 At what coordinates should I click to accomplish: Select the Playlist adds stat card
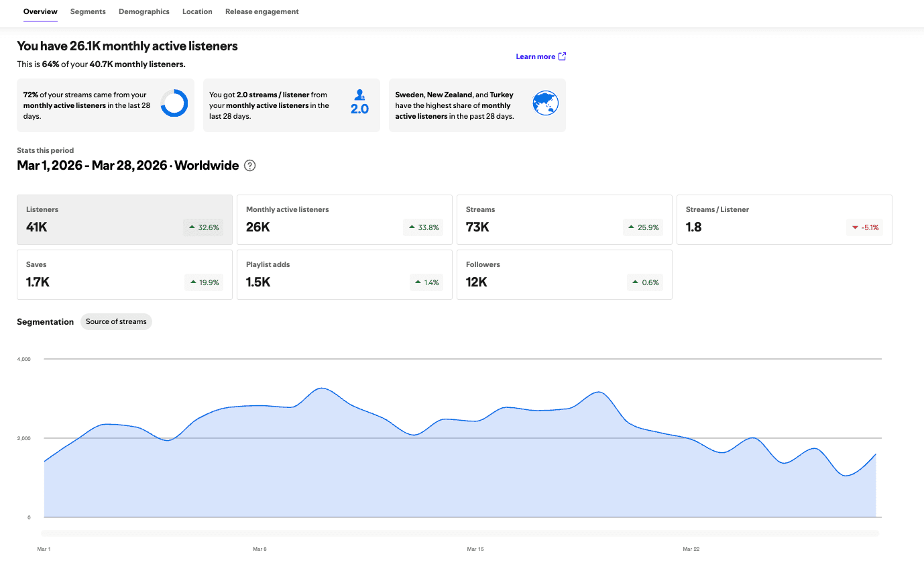pos(345,274)
